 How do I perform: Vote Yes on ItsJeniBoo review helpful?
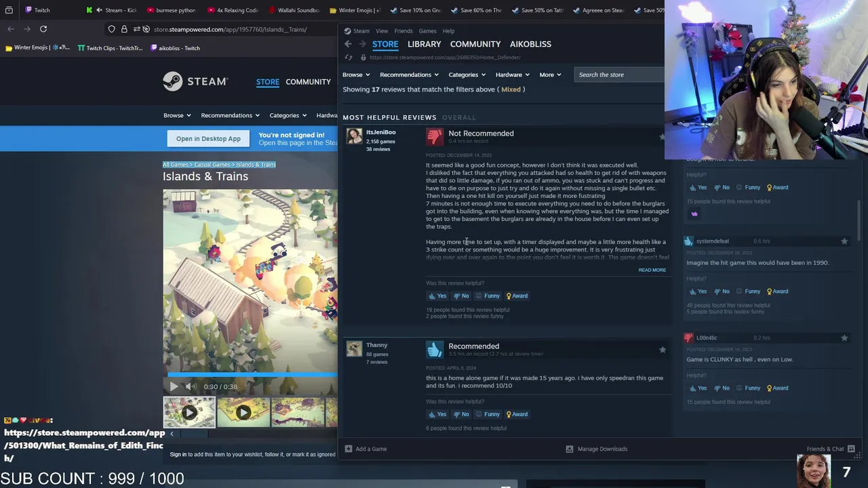click(437, 296)
